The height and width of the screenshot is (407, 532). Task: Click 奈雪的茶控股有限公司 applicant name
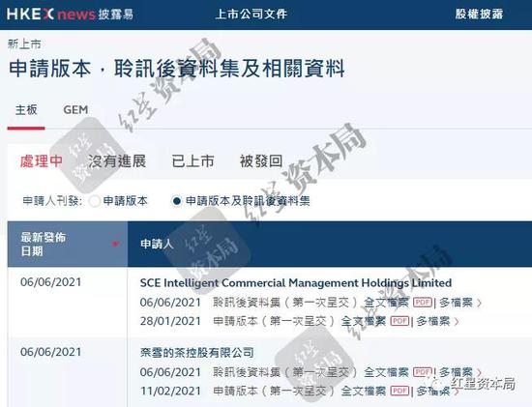pyautogui.click(x=196, y=353)
